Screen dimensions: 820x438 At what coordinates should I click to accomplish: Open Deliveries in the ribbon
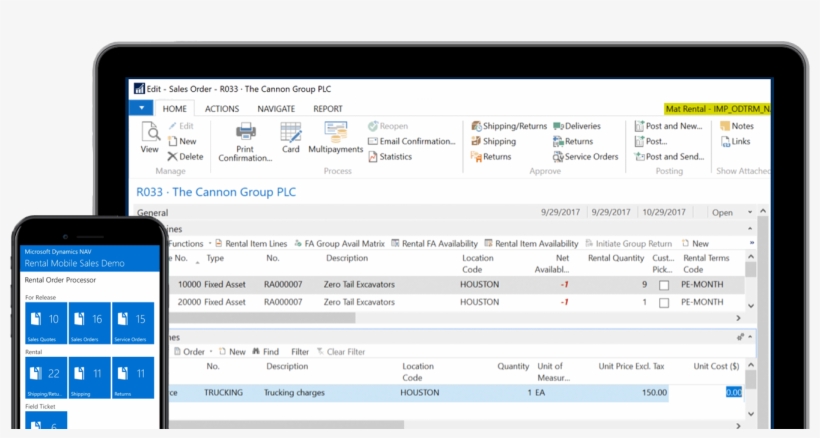(x=577, y=126)
